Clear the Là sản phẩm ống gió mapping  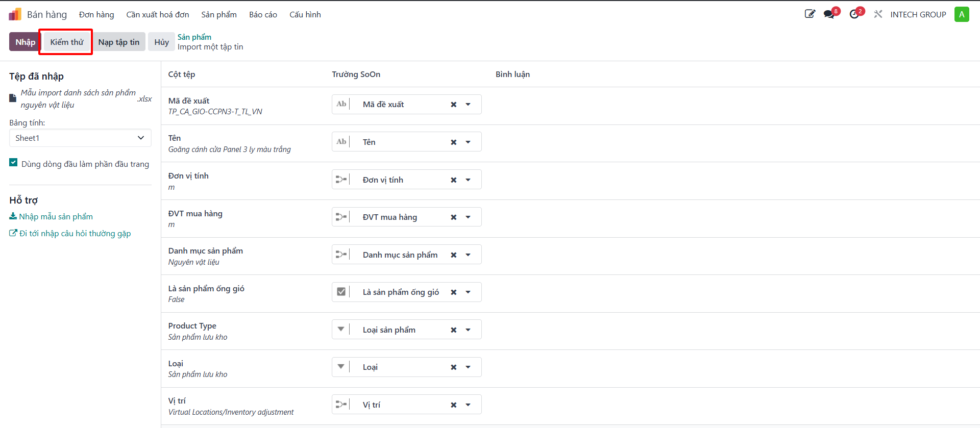click(453, 292)
